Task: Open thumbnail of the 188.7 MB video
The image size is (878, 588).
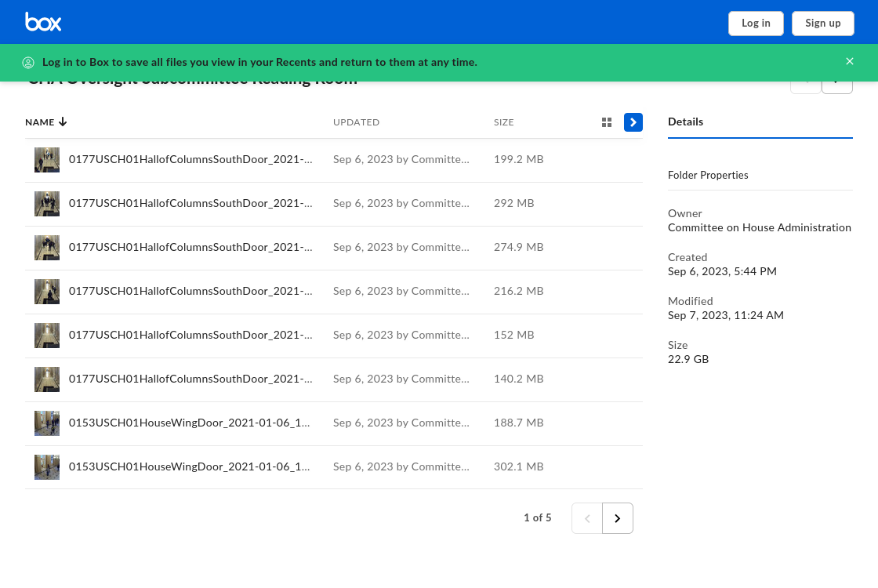Action: click(47, 423)
